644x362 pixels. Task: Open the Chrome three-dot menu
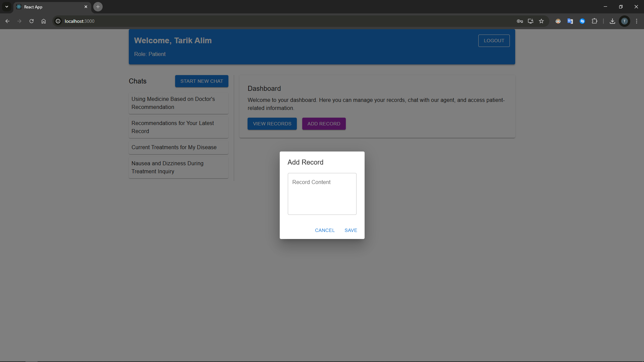(x=637, y=21)
